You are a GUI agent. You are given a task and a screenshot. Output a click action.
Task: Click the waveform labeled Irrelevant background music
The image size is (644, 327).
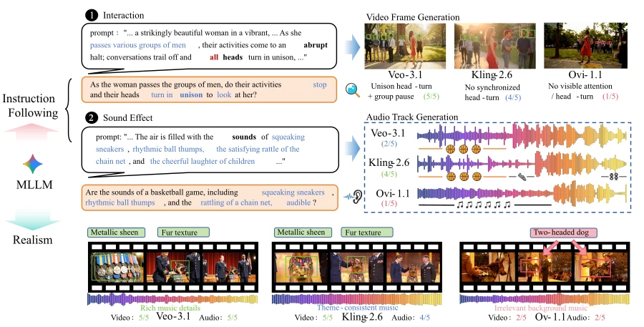(x=545, y=299)
